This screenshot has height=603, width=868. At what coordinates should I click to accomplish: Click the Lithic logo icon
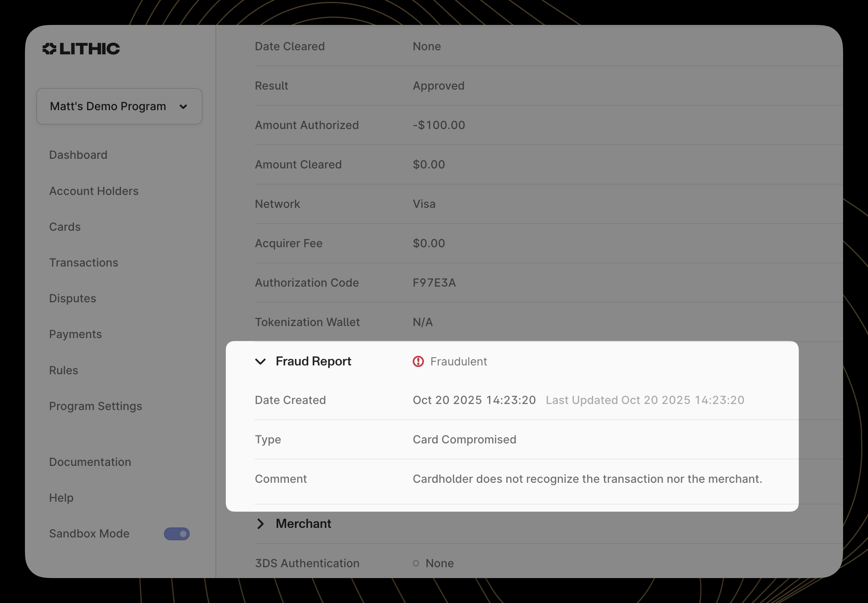(49, 49)
